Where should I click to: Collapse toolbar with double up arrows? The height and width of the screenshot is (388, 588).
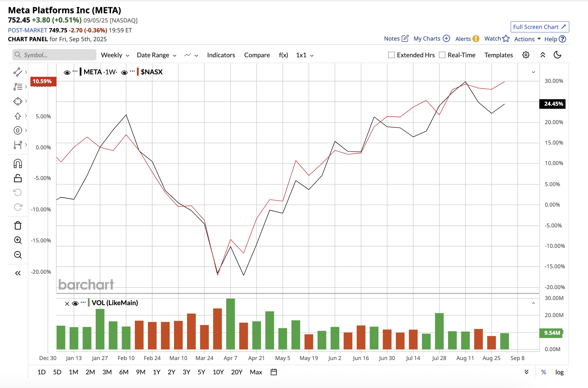pos(543,55)
